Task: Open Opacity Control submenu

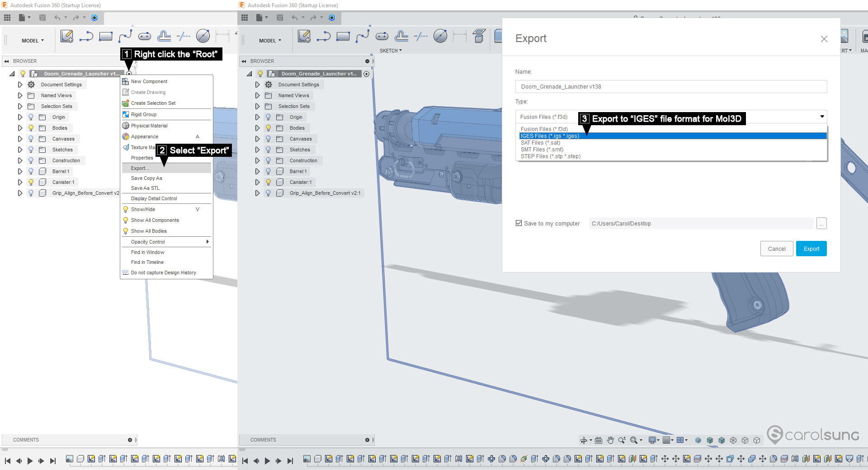Action: pos(166,242)
